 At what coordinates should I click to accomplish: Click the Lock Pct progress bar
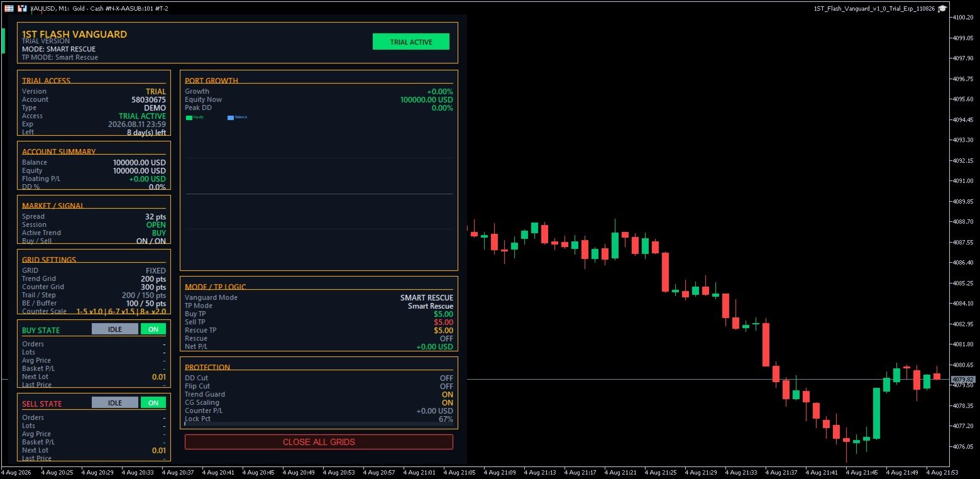click(x=319, y=424)
